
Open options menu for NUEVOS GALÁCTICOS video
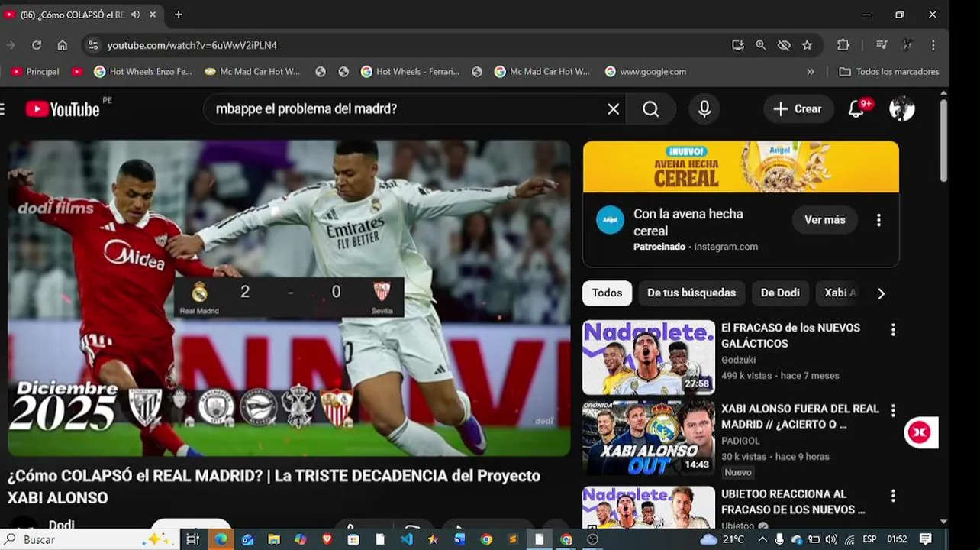(x=893, y=330)
